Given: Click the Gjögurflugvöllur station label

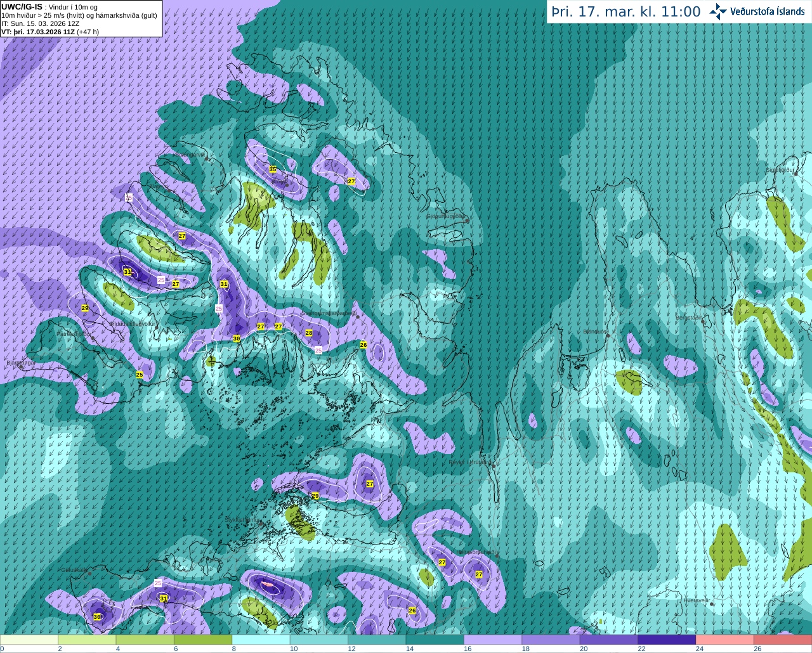Looking at the screenshot, I should point(446,216).
